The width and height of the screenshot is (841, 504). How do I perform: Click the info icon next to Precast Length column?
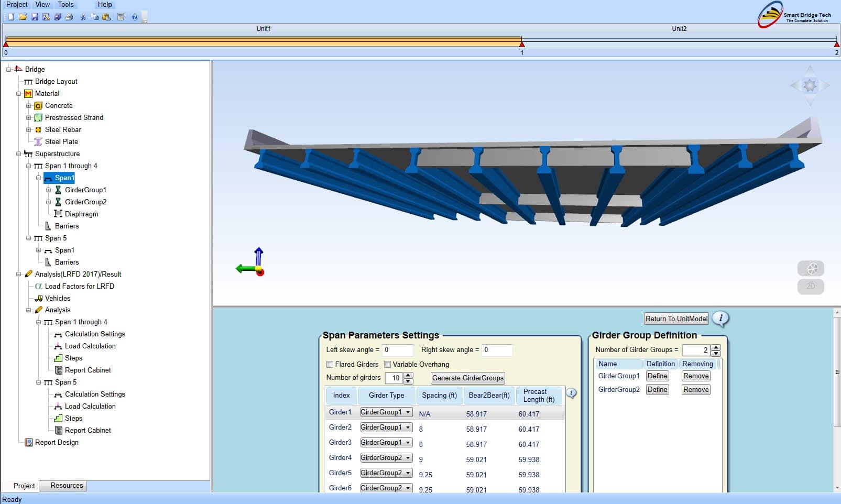572,393
